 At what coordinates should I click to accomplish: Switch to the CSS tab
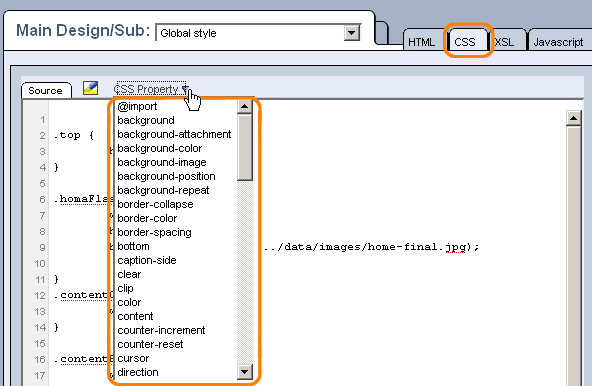coord(465,42)
